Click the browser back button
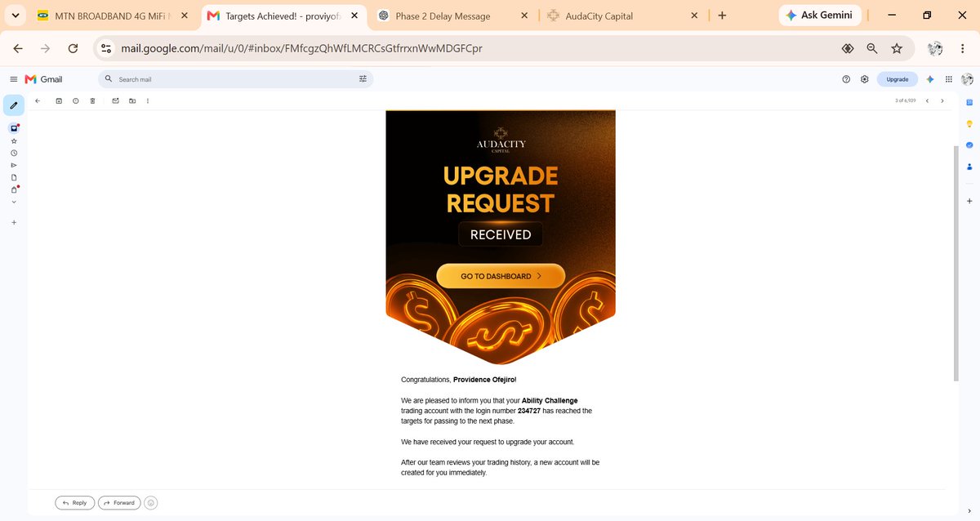The image size is (980, 521). point(18,49)
